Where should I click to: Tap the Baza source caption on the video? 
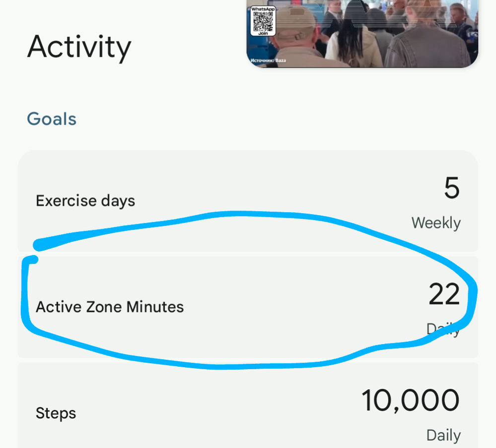tap(268, 61)
